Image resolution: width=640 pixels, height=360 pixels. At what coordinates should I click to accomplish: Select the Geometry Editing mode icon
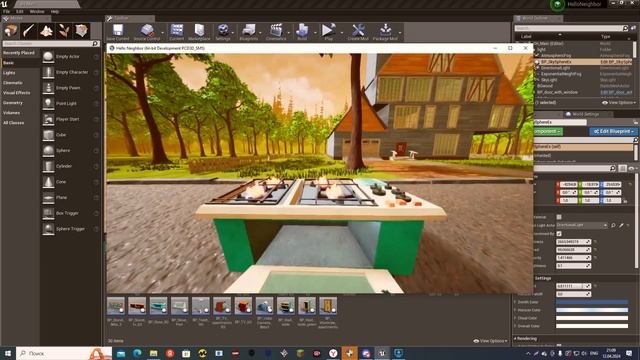(x=81, y=31)
